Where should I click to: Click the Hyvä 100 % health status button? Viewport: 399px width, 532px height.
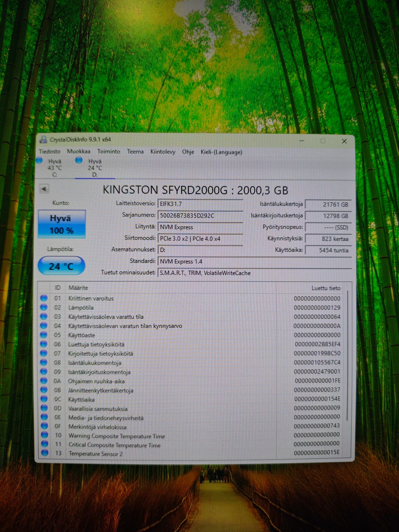pos(62,224)
